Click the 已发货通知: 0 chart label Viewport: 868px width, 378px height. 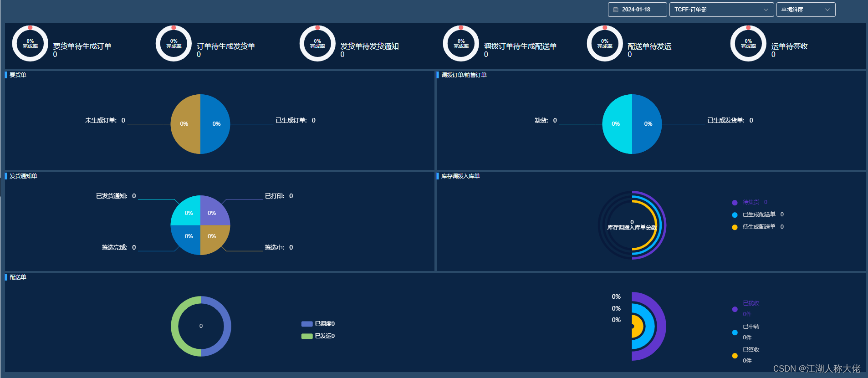point(116,196)
